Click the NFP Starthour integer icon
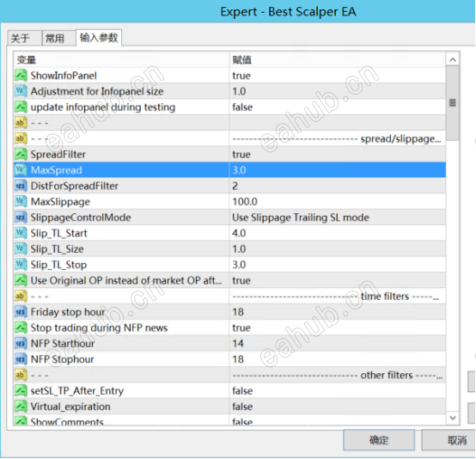 pyautogui.click(x=21, y=344)
